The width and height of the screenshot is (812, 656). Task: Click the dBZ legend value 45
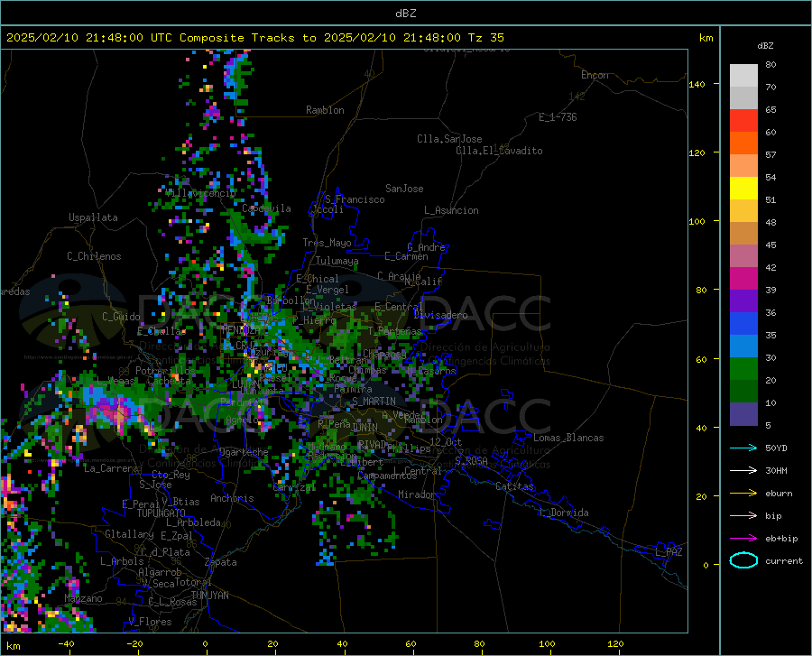pyautogui.click(x=770, y=245)
